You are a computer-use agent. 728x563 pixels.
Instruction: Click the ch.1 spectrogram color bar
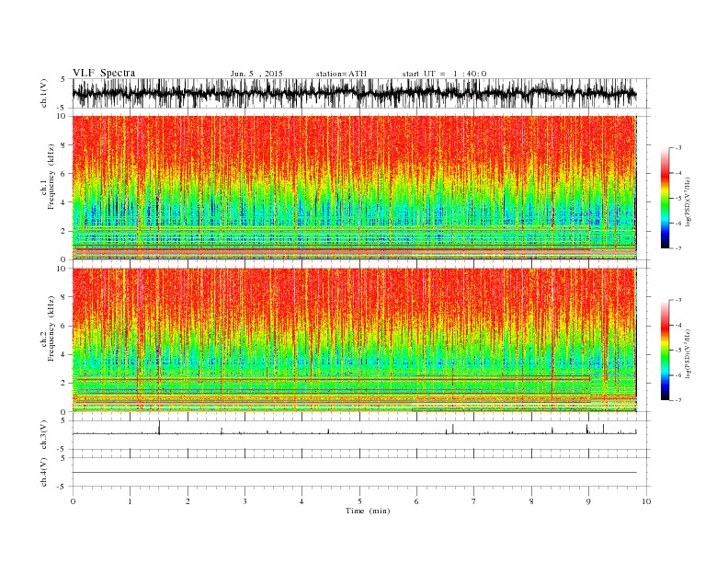click(x=665, y=198)
